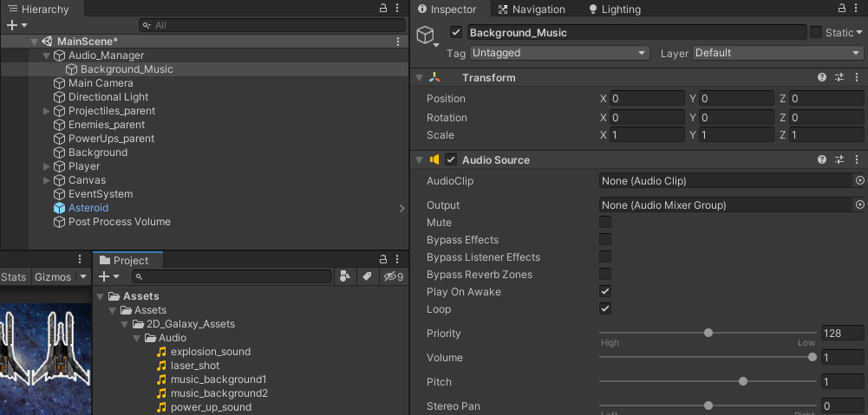Open the AudioClip object picker

tap(859, 180)
